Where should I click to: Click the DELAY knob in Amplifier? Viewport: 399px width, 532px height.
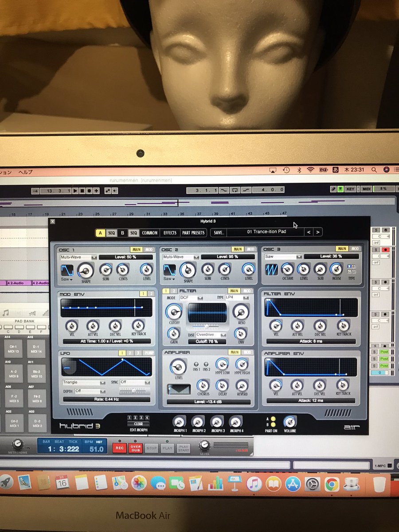(222, 385)
